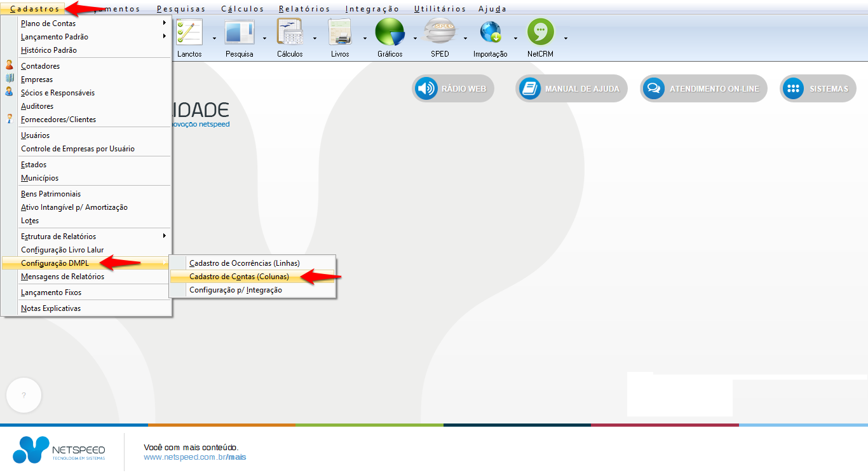
Task: Open the Livros printer icon
Action: click(x=340, y=32)
